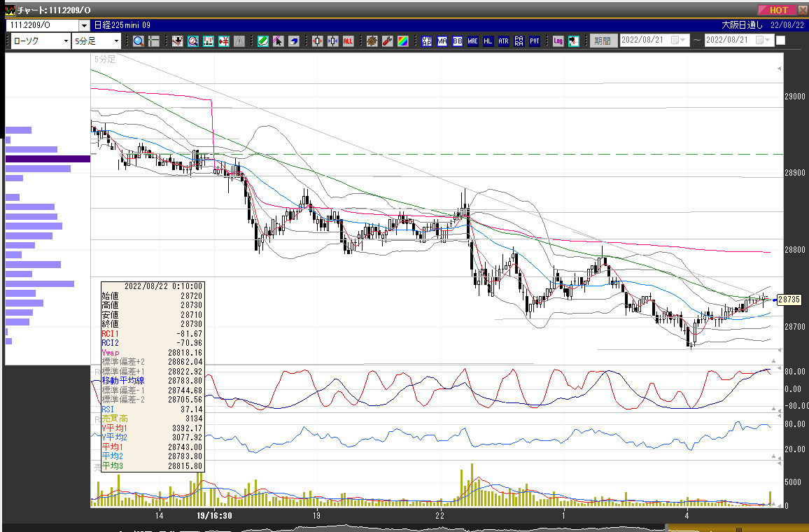Click the RCI1 value -81.67

click(x=189, y=334)
